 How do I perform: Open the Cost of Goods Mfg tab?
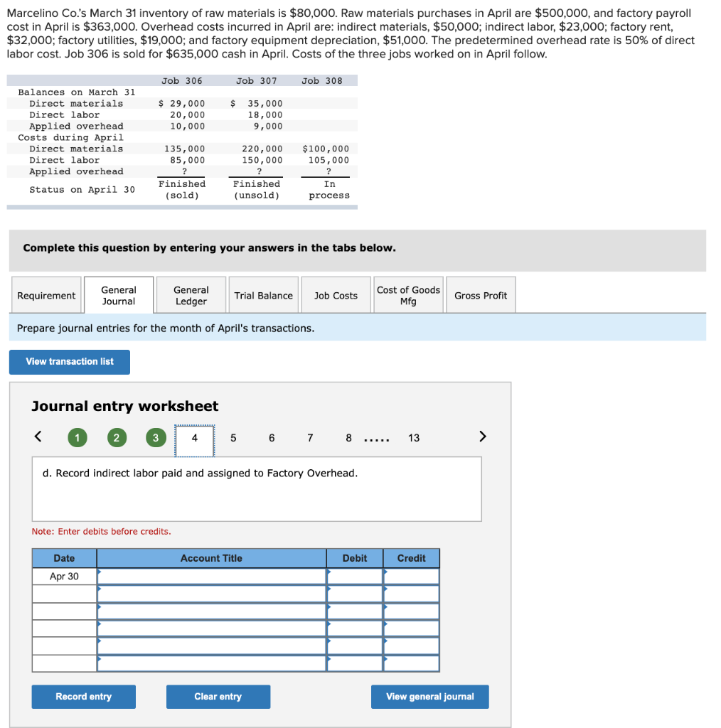tap(409, 295)
